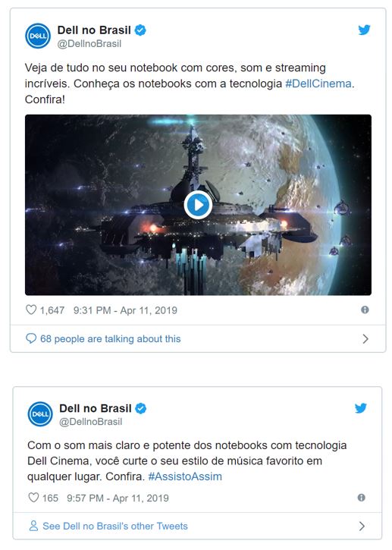Like the second tweet with 165 likes
This screenshot has height=550, width=392.
pos(33,498)
